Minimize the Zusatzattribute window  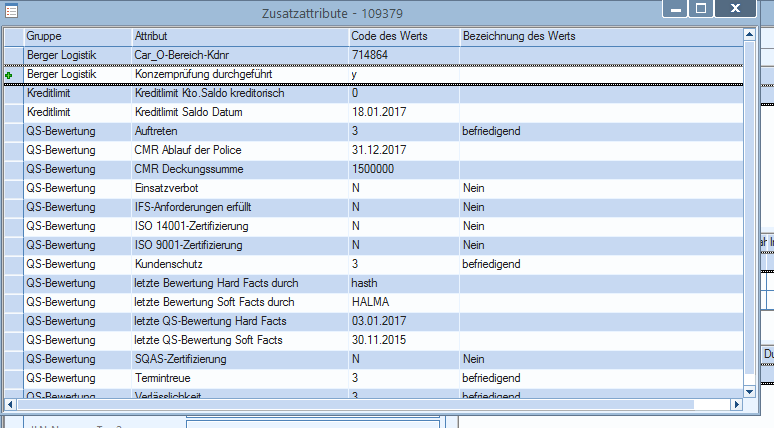point(676,8)
